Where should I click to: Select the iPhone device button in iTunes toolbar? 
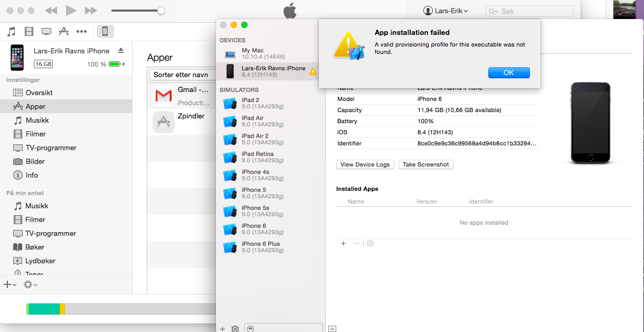tap(105, 31)
